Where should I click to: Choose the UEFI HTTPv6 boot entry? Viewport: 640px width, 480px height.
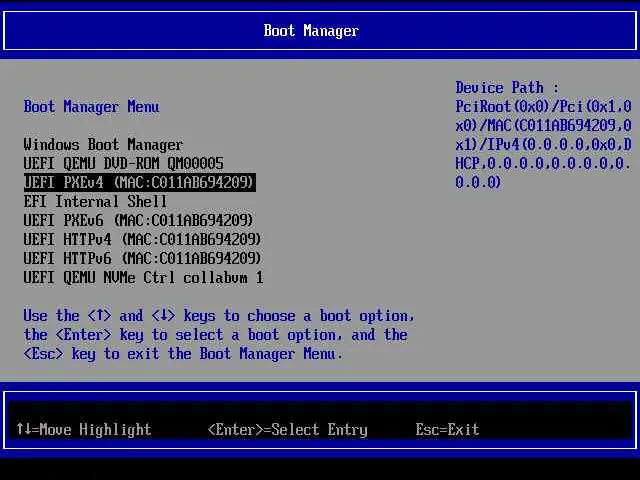coord(142,259)
